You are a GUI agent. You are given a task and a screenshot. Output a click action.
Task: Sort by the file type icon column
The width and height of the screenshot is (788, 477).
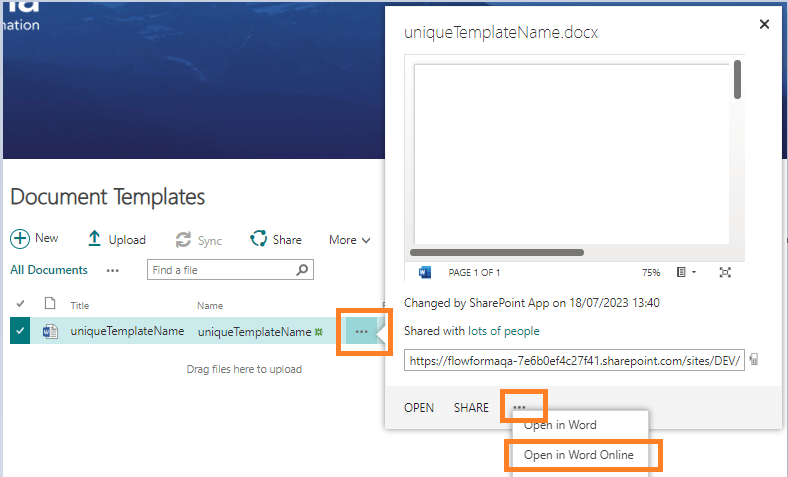[x=50, y=303]
